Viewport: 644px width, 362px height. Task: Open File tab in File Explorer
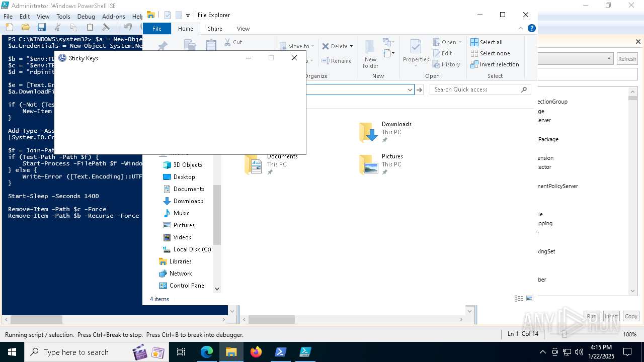pos(157,29)
